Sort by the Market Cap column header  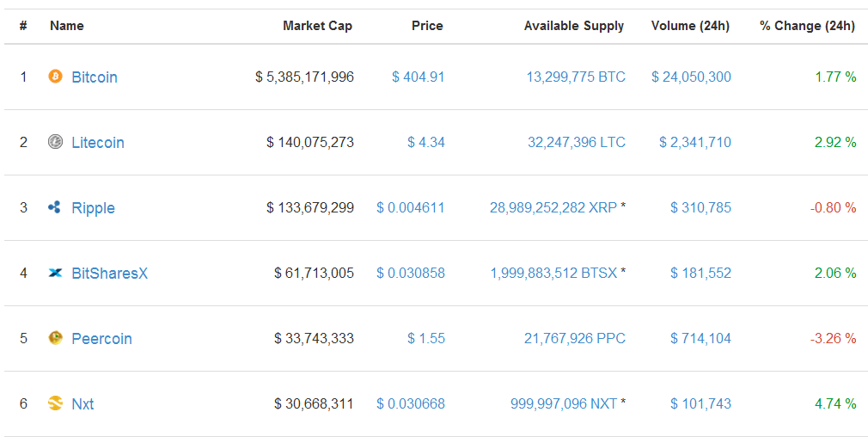317,26
